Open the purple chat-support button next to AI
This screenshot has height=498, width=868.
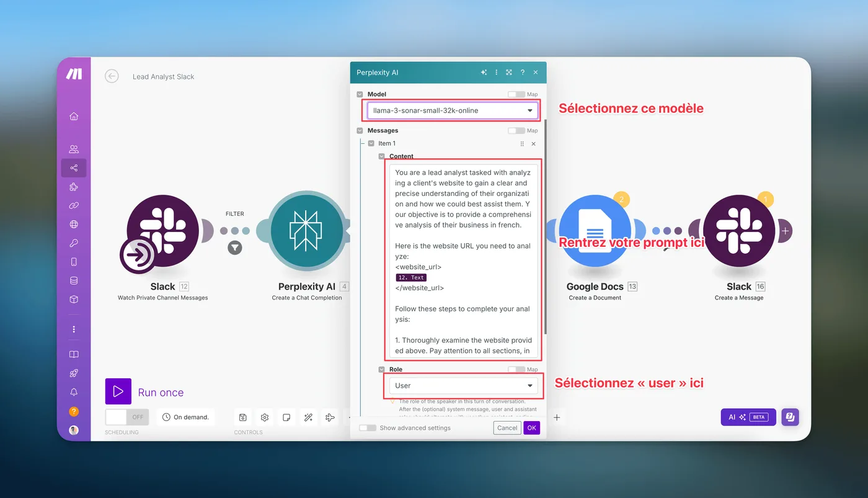[790, 417]
